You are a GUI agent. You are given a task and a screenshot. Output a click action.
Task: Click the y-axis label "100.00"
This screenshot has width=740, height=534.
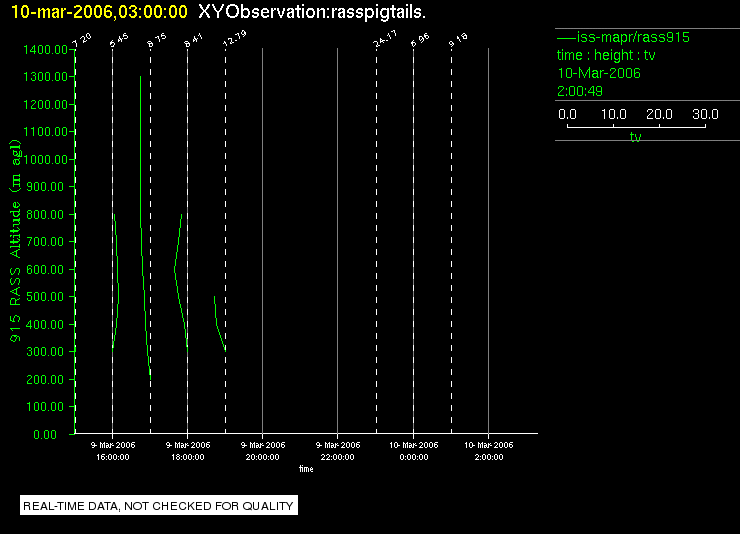[45, 407]
